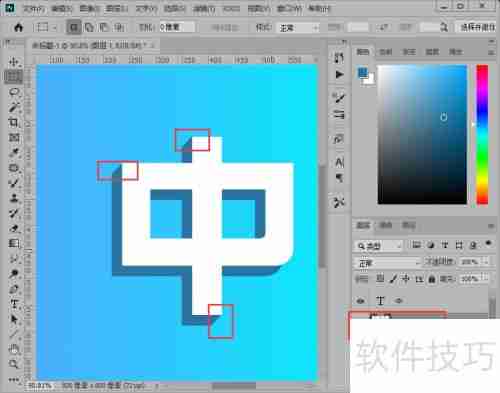This screenshot has width=500, height=393.
Task: Choose Add to Selection mode
Action: (x=89, y=27)
